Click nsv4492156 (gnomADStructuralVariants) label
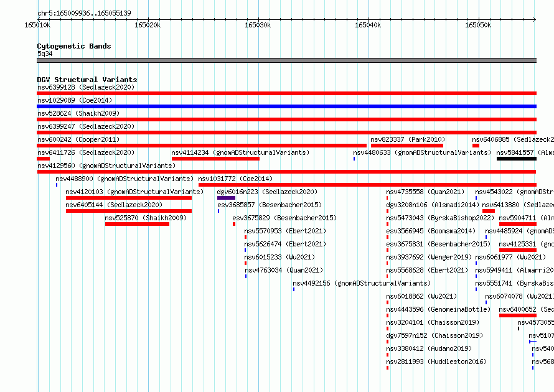554x392 pixels. click(x=362, y=283)
